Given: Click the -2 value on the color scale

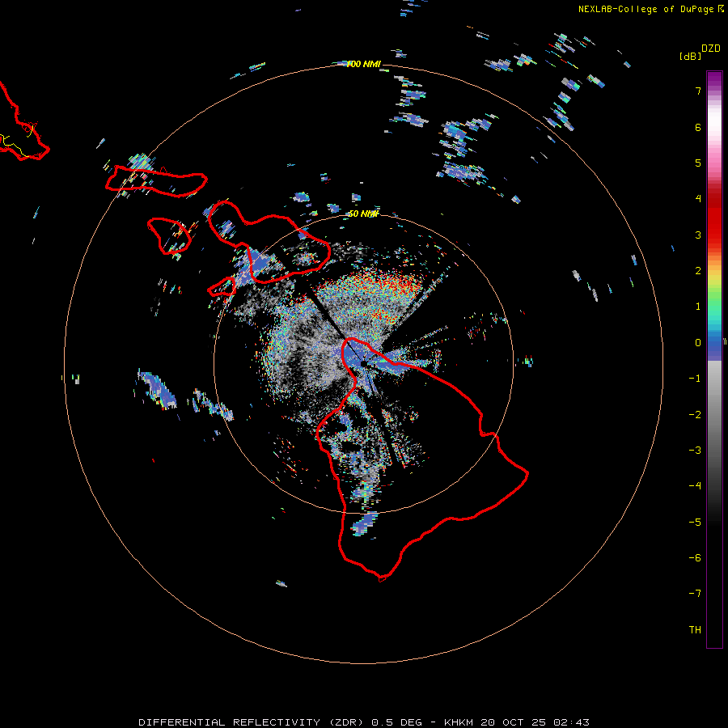Looking at the screenshot, I should (695, 415).
